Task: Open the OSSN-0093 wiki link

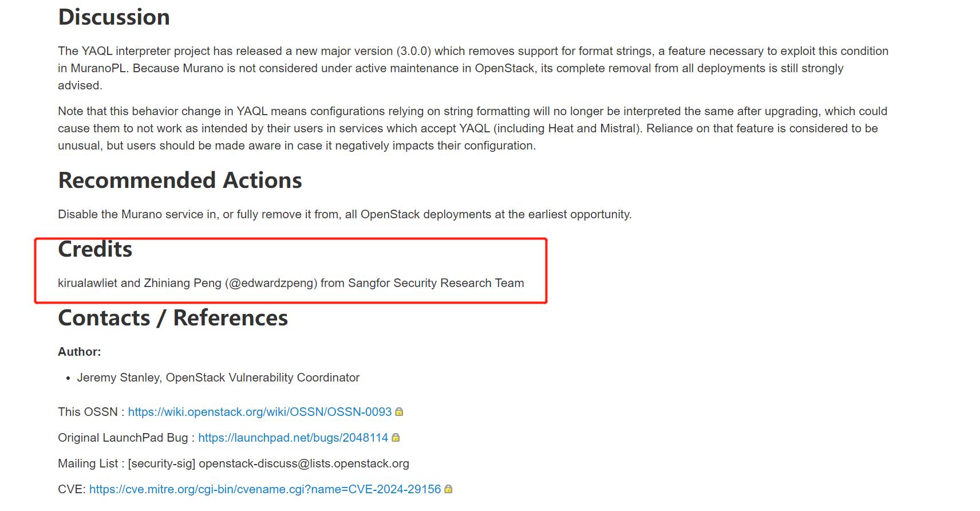Action: point(259,412)
